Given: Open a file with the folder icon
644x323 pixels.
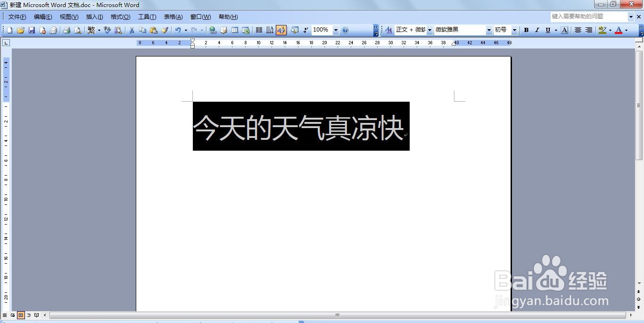Looking at the screenshot, I should click(x=20, y=30).
